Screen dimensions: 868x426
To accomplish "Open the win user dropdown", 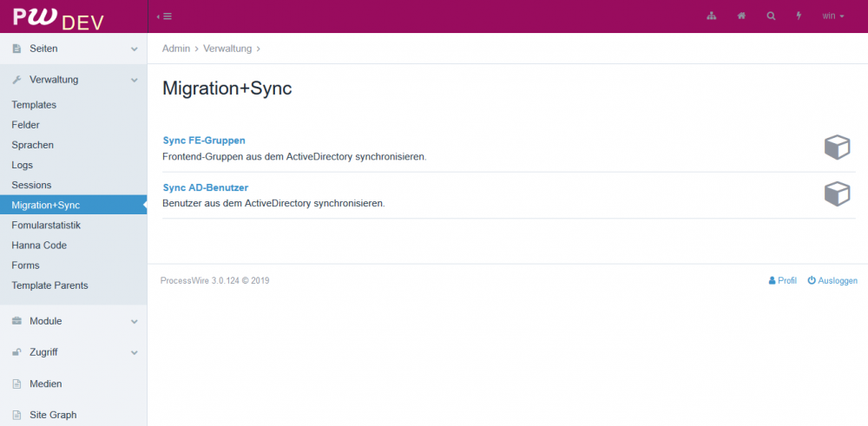I will pos(833,16).
